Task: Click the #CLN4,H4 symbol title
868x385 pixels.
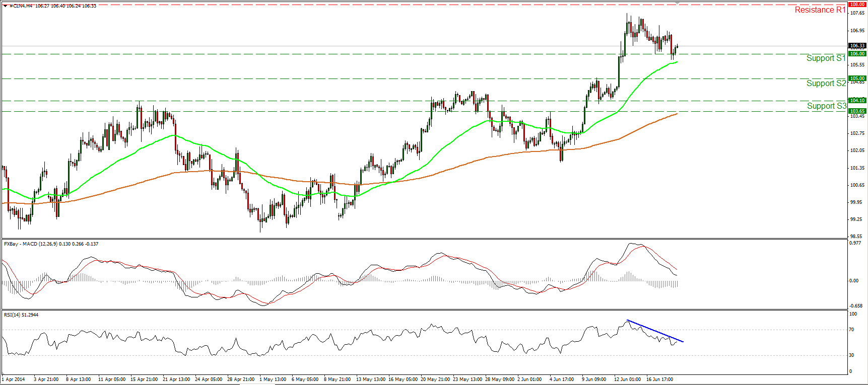Action: point(22,6)
